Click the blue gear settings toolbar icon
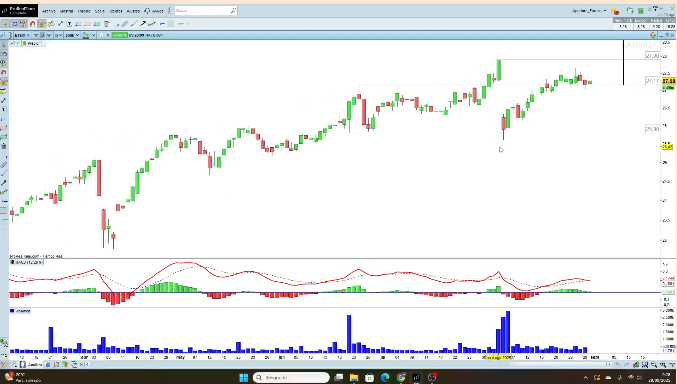The height and width of the screenshot is (384, 677). click(x=15, y=24)
